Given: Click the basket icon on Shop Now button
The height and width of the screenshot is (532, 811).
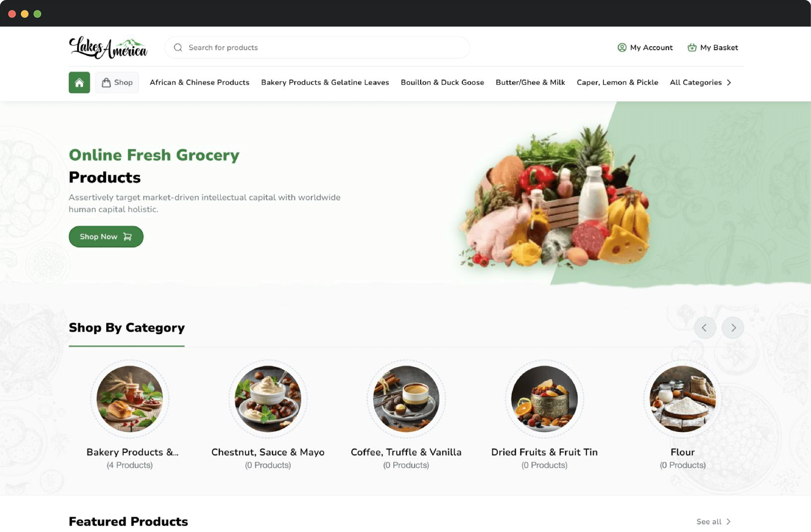Looking at the screenshot, I should [x=127, y=236].
